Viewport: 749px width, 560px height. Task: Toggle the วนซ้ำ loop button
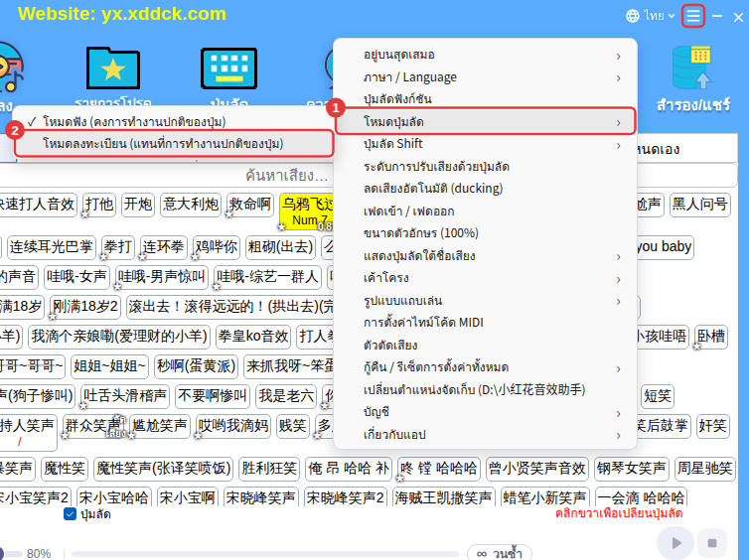500,553
